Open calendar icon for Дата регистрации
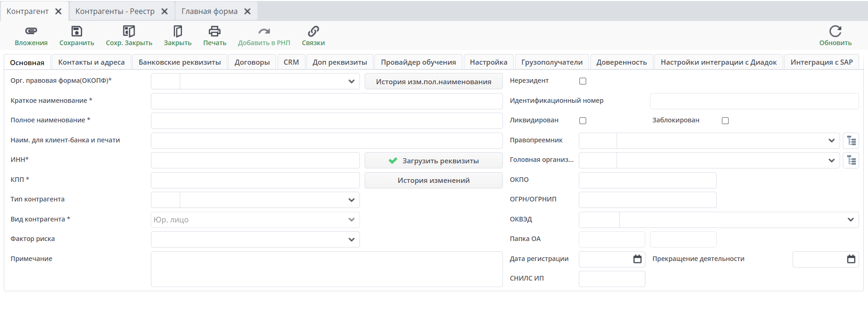 pos(637,259)
